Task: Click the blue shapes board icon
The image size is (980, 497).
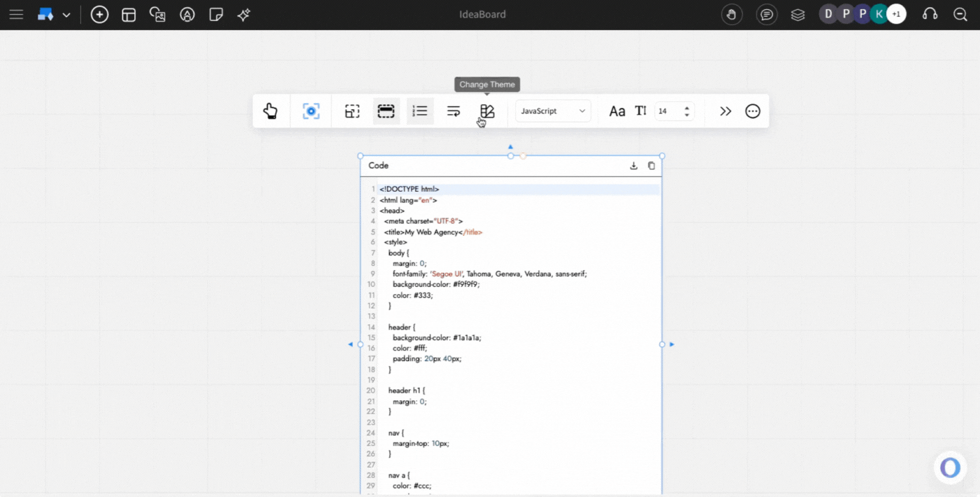Action: click(x=45, y=14)
